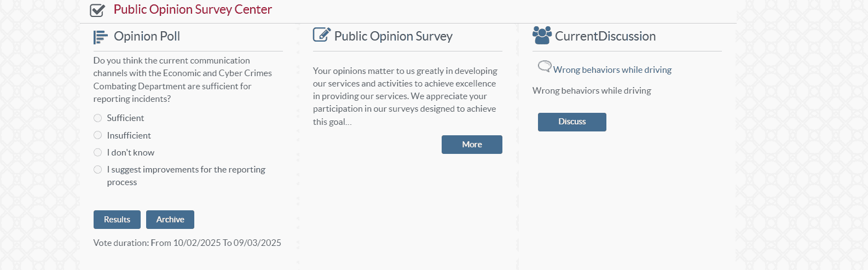Viewport: 868px width, 270px height.
Task: Click the Public Opinion Survey Center heading
Action: click(193, 10)
